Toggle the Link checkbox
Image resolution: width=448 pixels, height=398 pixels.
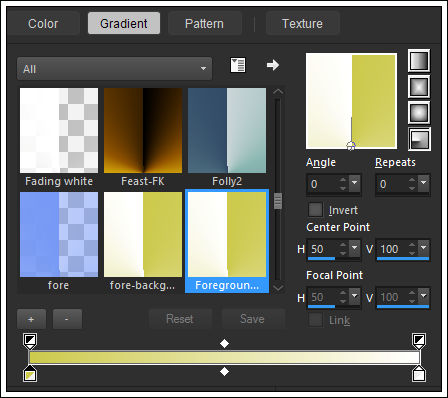click(x=315, y=320)
